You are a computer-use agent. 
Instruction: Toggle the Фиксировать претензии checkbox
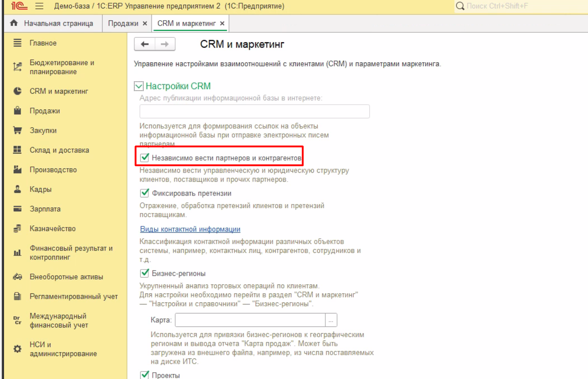[x=144, y=193]
